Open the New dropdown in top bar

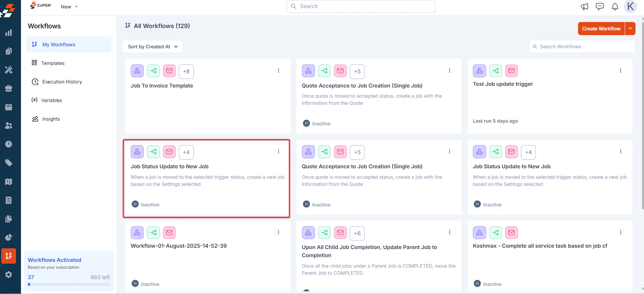[69, 7]
